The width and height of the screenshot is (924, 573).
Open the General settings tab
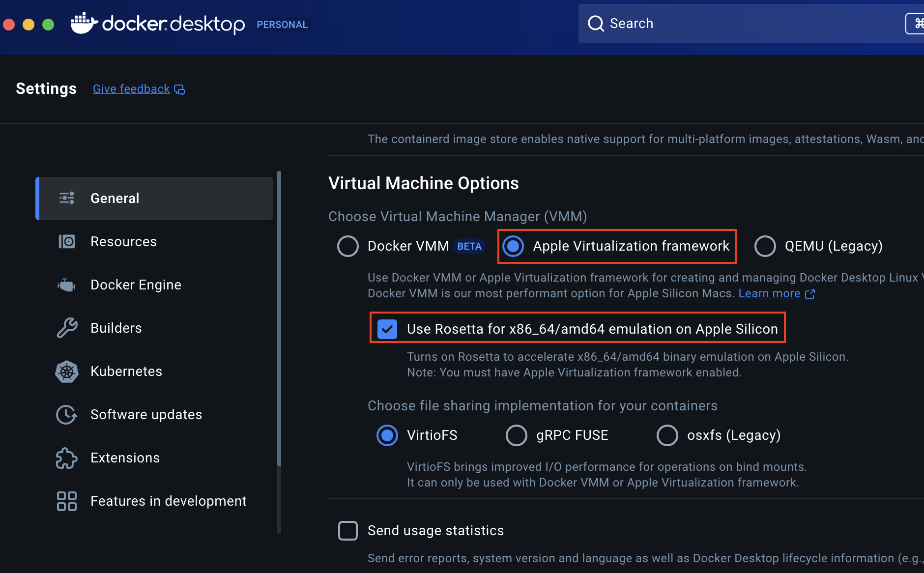pyautogui.click(x=154, y=199)
